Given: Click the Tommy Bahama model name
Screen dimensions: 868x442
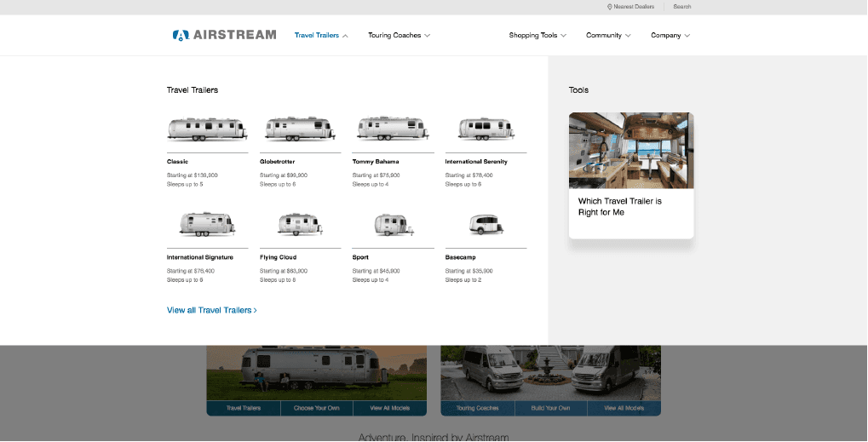Looking at the screenshot, I should [376, 162].
